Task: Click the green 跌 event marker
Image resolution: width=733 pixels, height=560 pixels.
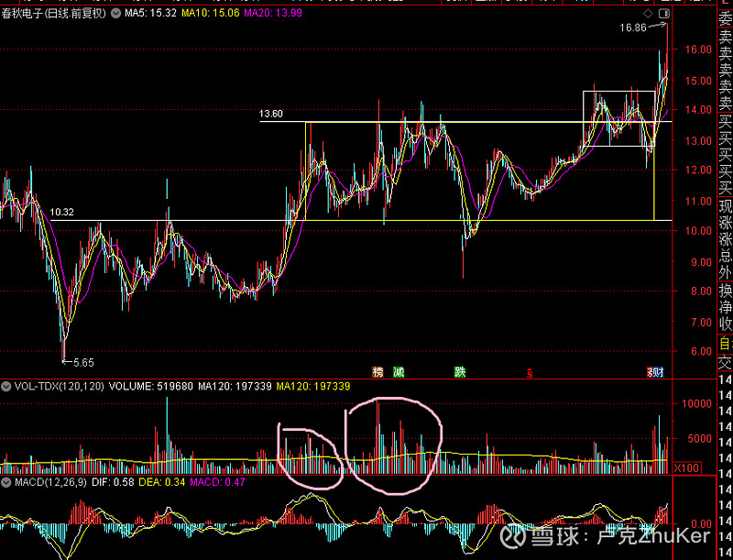Action: (x=460, y=372)
